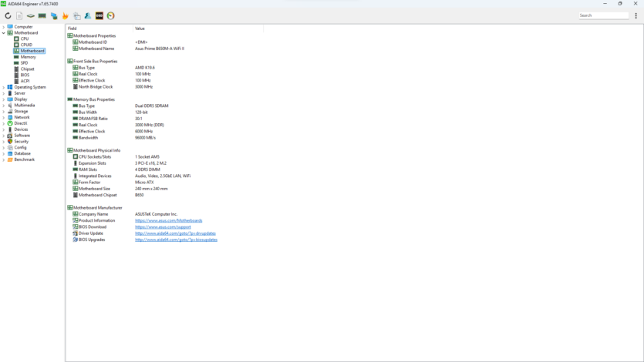Open the asus.com/support BIOS download link
The image size is (644, 362).
[x=163, y=227]
